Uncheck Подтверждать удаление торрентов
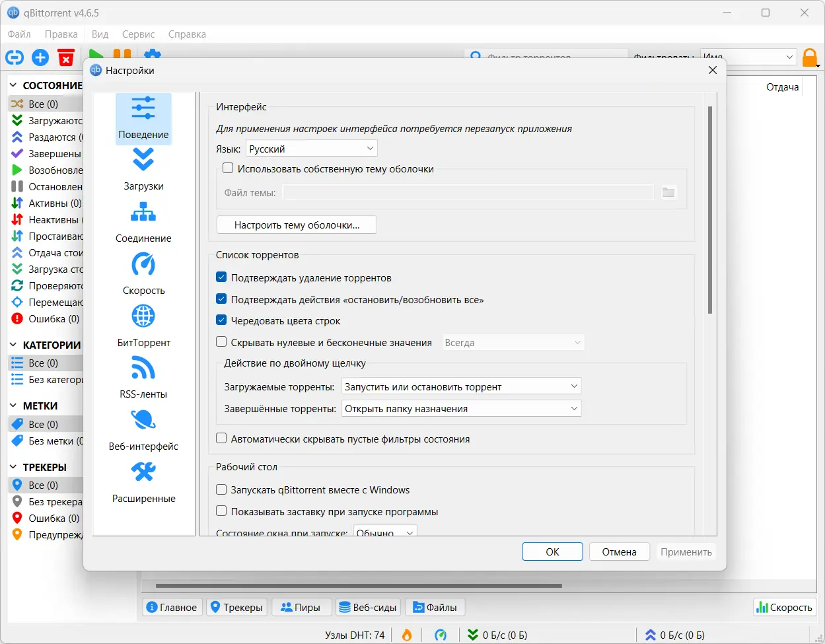Image resolution: width=825 pixels, height=644 pixels. coord(221,277)
